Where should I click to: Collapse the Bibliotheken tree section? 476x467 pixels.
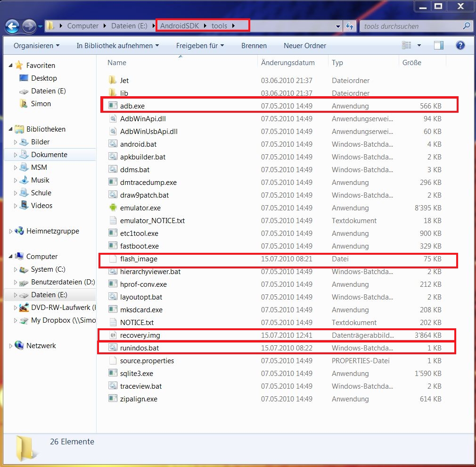point(11,129)
